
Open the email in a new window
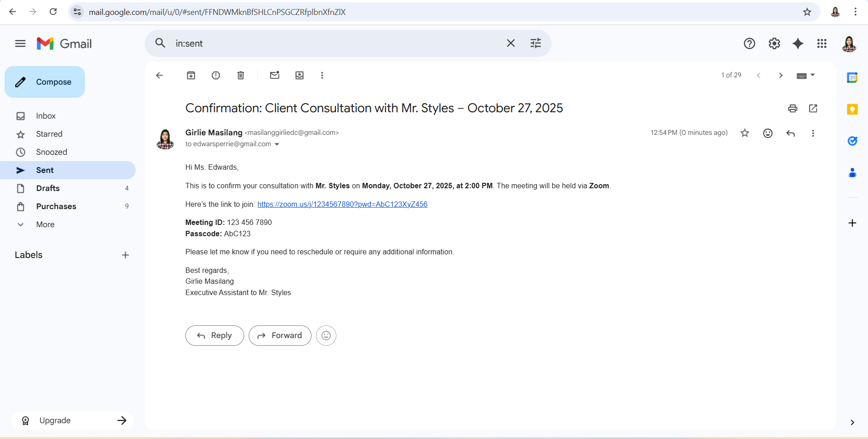point(813,109)
